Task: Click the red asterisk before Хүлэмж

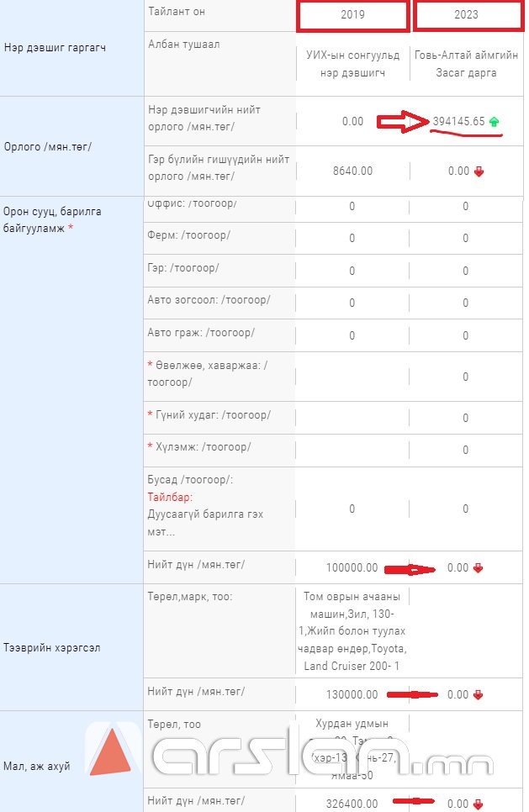Action: pos(151,447)
